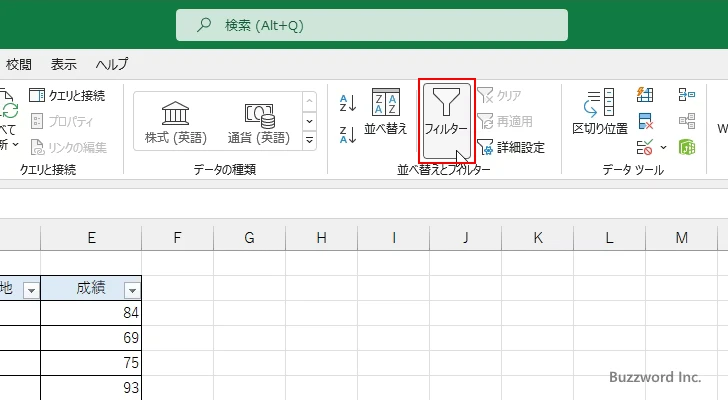Open the ヘルプ help tab
The height and width of the screenshot is (400, 728).
[x=112, y=65]
